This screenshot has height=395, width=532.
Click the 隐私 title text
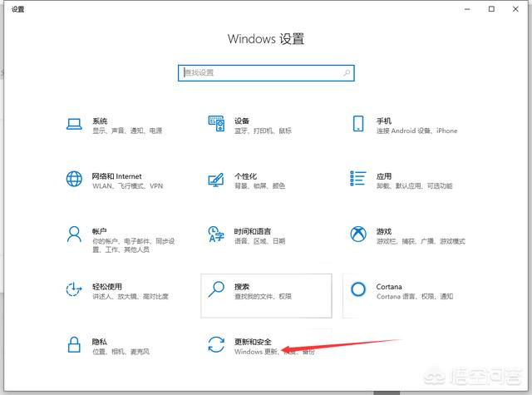point(100,342)
